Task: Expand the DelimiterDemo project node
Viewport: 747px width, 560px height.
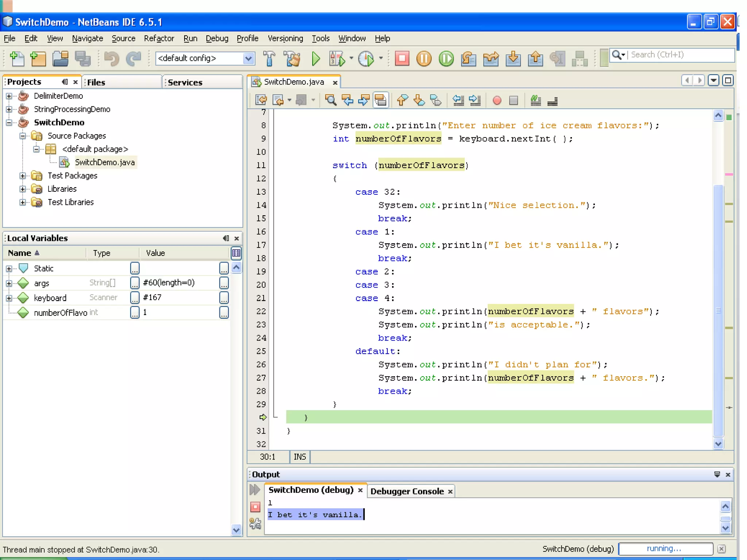Action: [x=9, y=96]
